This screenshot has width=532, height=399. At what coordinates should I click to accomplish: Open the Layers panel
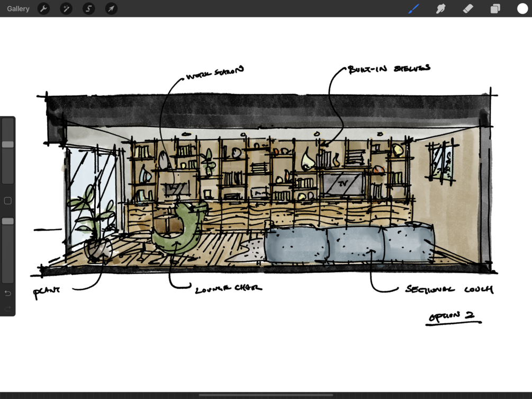point(495,9)
